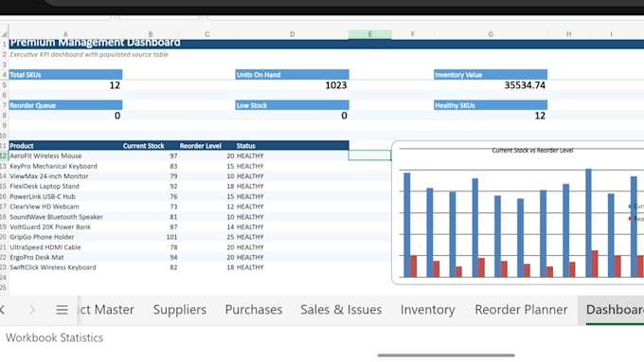Select column H header

click(568, 34)
